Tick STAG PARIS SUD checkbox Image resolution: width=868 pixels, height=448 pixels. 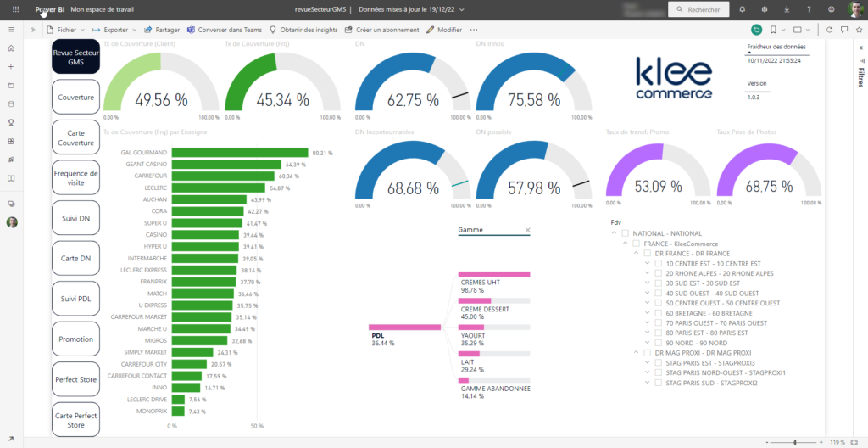658,383
